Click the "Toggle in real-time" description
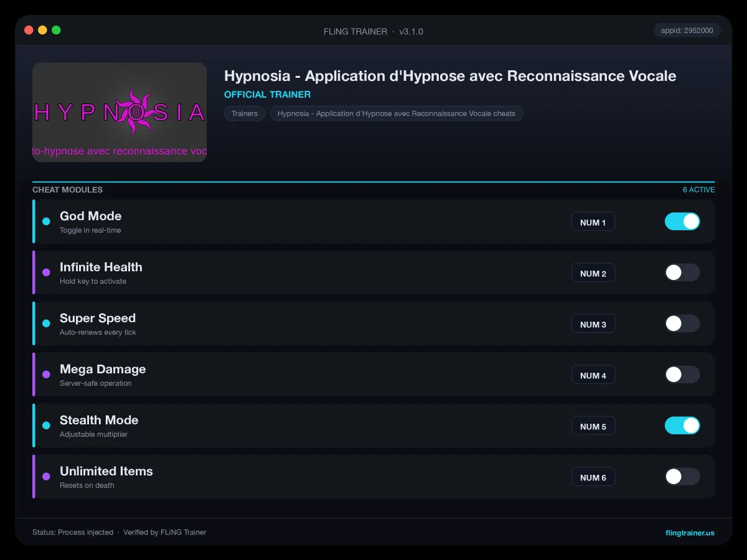Image resolution: width=747 pixels, height=560 pixels. tap(90, 230)
